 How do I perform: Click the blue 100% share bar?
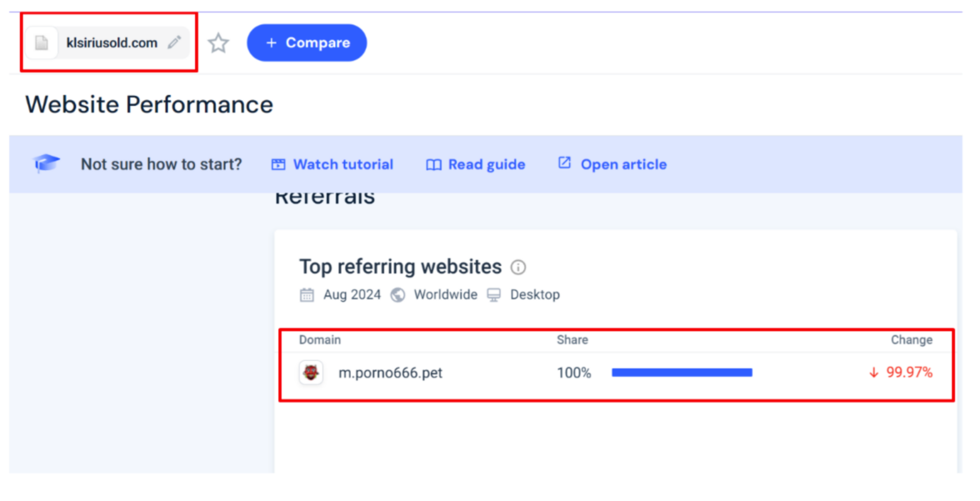682,373
